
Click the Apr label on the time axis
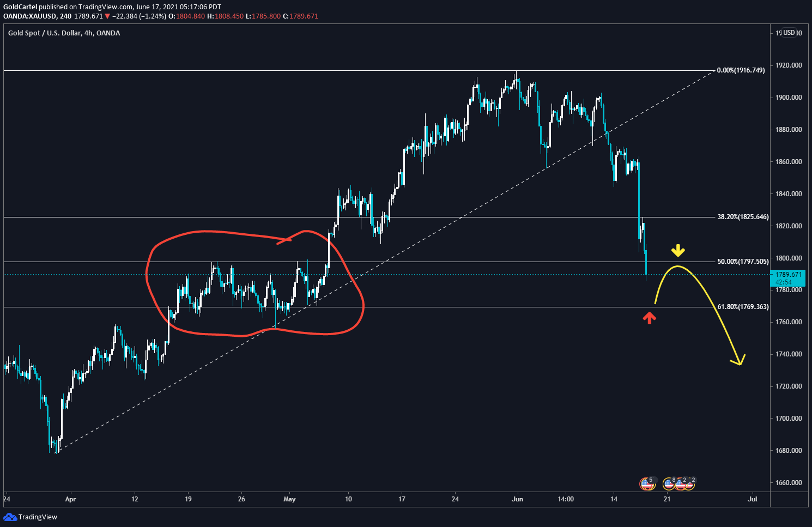70,499
